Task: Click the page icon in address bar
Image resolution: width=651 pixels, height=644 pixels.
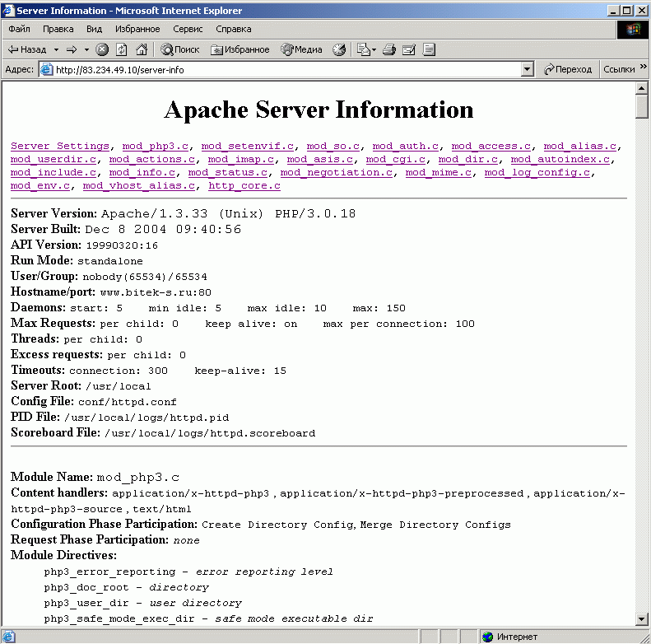Action: click(x=46, y=69)
